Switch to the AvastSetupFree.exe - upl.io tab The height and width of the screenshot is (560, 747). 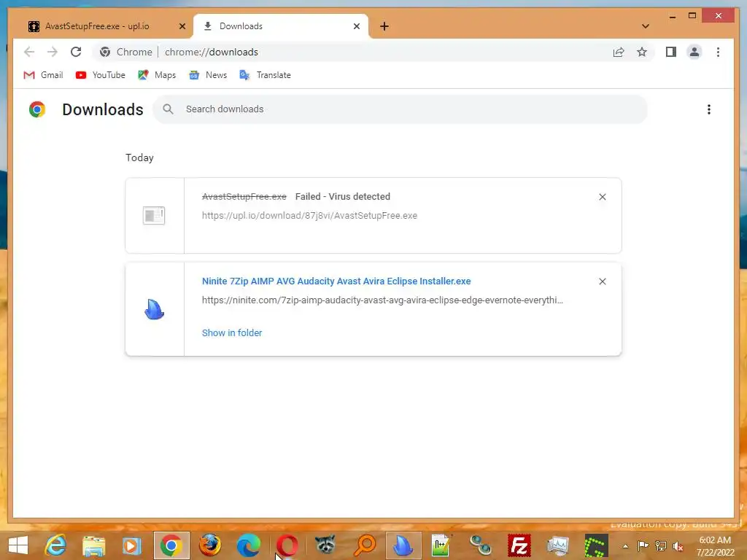click(105, 26)
